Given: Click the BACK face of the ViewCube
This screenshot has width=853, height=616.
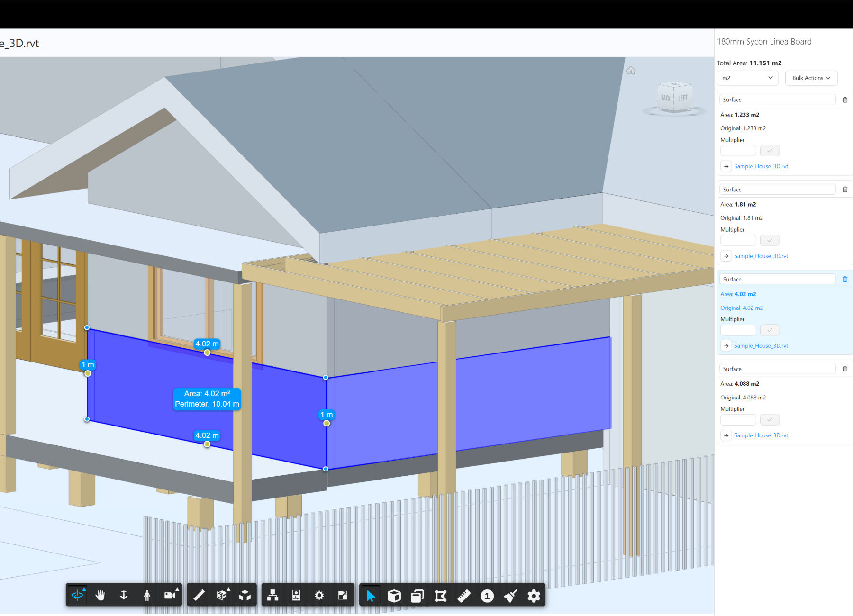Looking at the screenshot, I should coord(666,97).
